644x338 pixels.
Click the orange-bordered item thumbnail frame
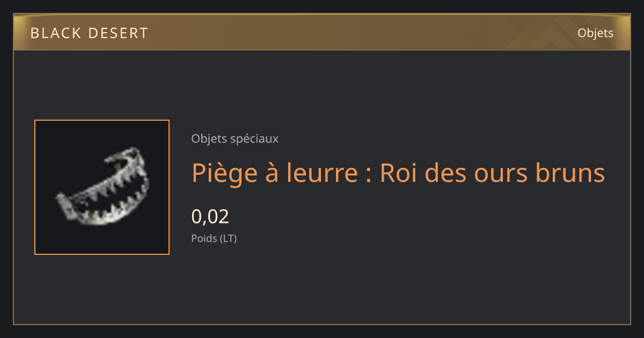[102, 187]
